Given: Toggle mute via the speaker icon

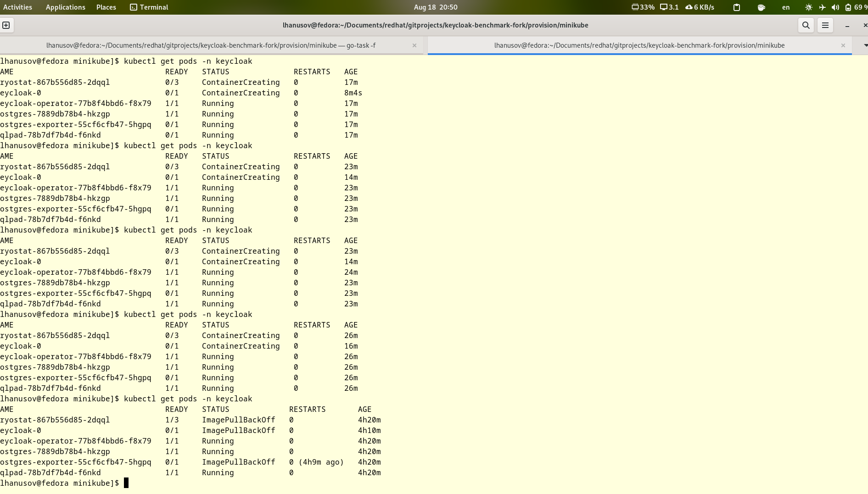Looking at the screenshot, I should [836, 7].
